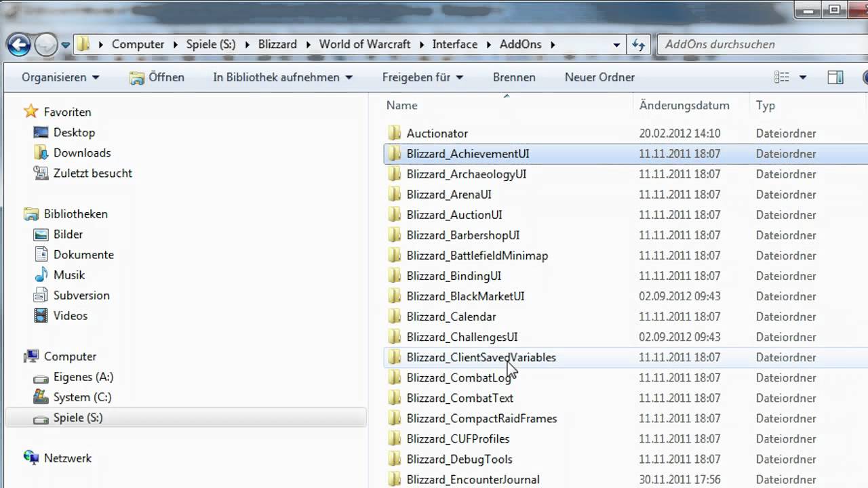This screenshot has height=488, width=868.
Task: Go to World of Warcraft breadcrumb
Action: [365, 44]
